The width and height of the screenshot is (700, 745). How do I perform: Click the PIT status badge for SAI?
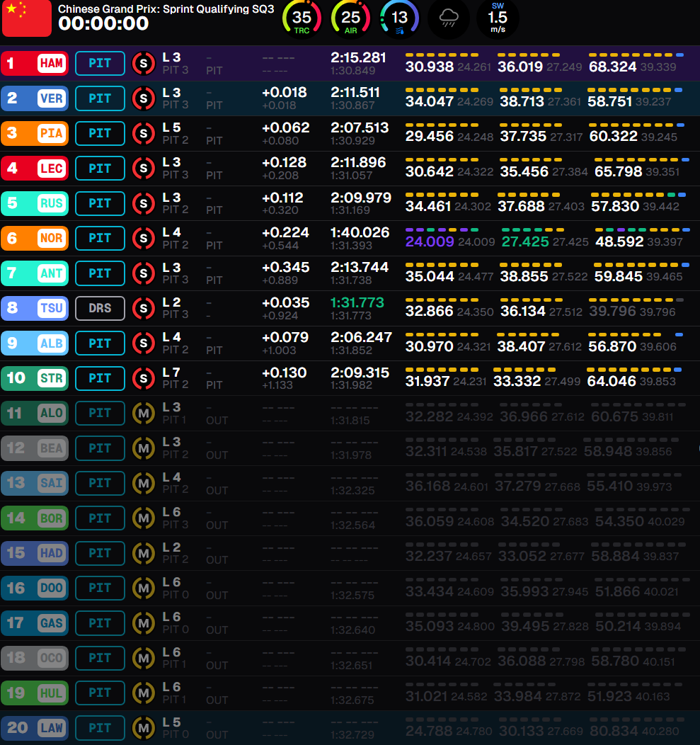(100, 483)
